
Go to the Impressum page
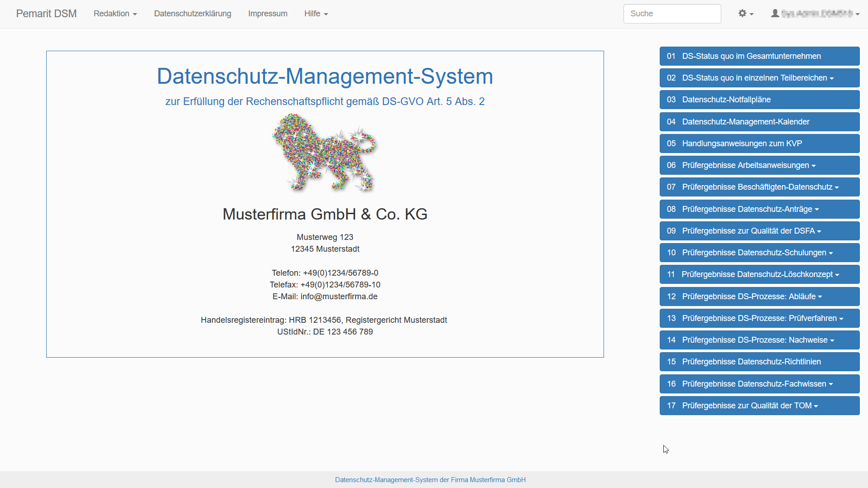268,14
